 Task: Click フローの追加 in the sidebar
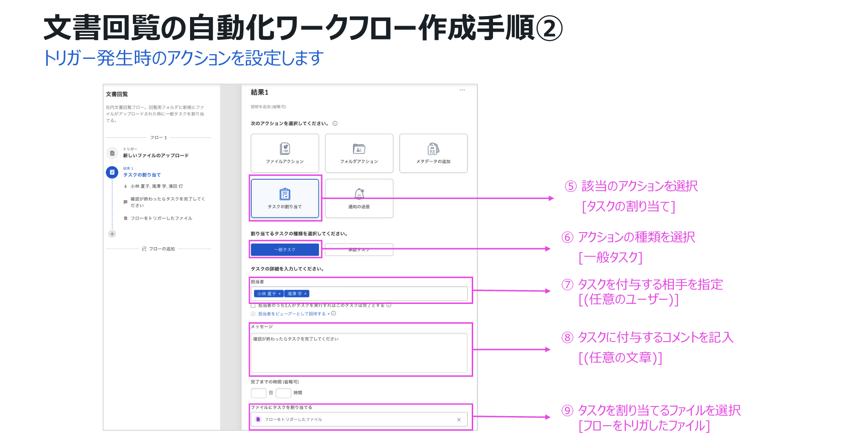coord(158,249)
